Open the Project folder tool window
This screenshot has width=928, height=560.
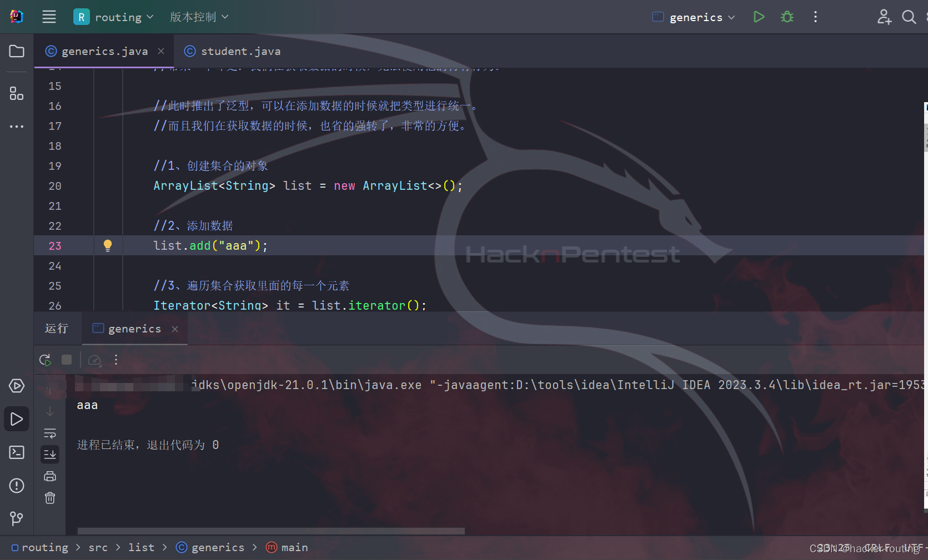(x=17, y=52)
